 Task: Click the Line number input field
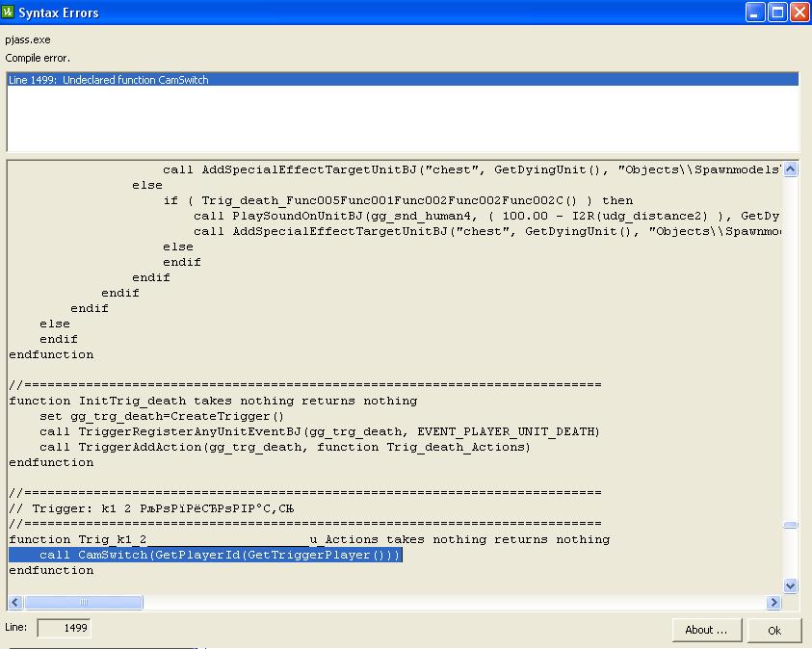tap(65, 628)
